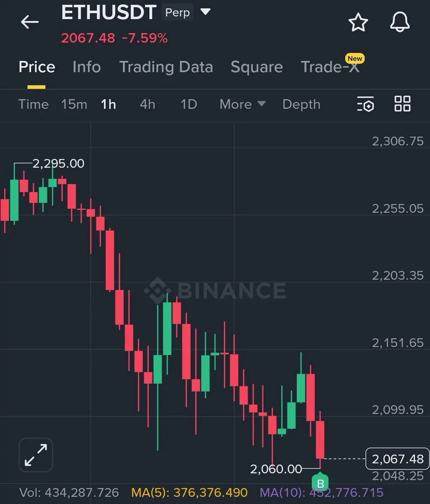Open the ETHUSDT pair selector dropdown arrow

click(205, 12)
